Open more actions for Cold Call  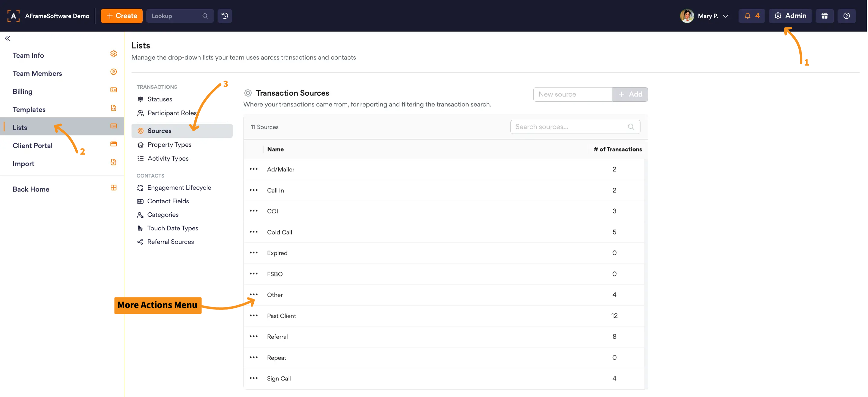coord(254,232)
